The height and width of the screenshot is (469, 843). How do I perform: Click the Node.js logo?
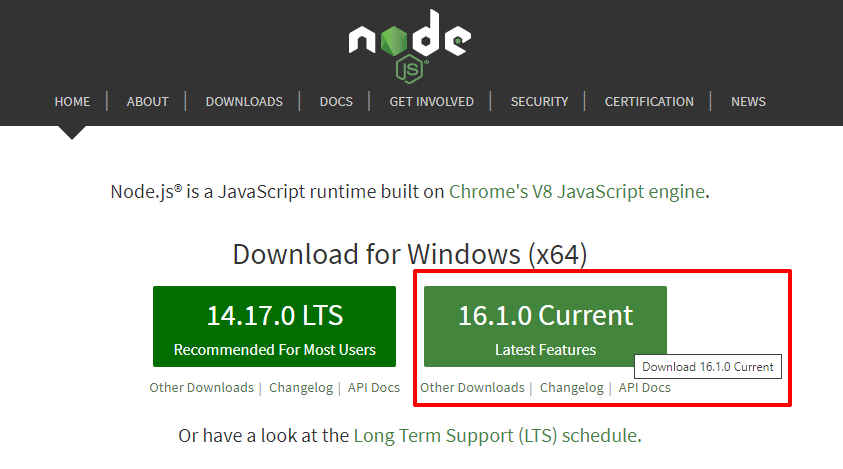(x=410, y=46)
